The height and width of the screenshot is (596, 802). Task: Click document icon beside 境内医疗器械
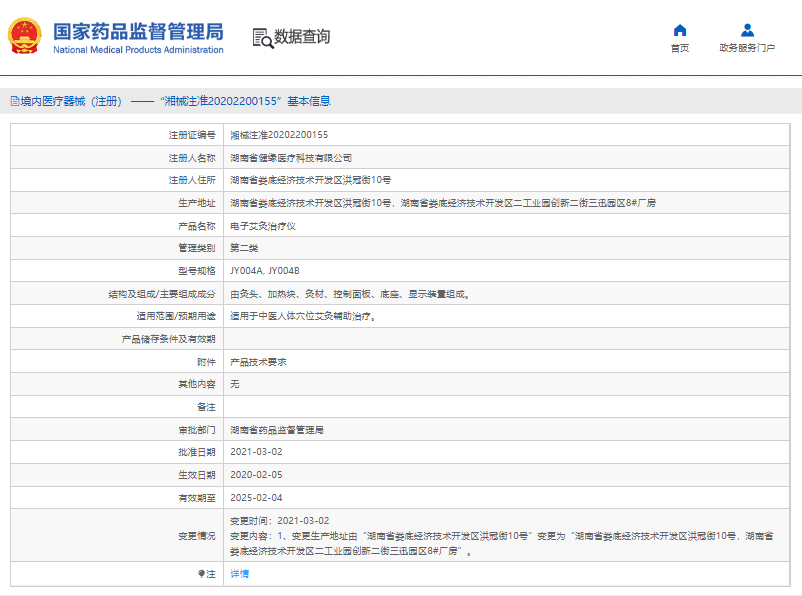click(15, 101)
